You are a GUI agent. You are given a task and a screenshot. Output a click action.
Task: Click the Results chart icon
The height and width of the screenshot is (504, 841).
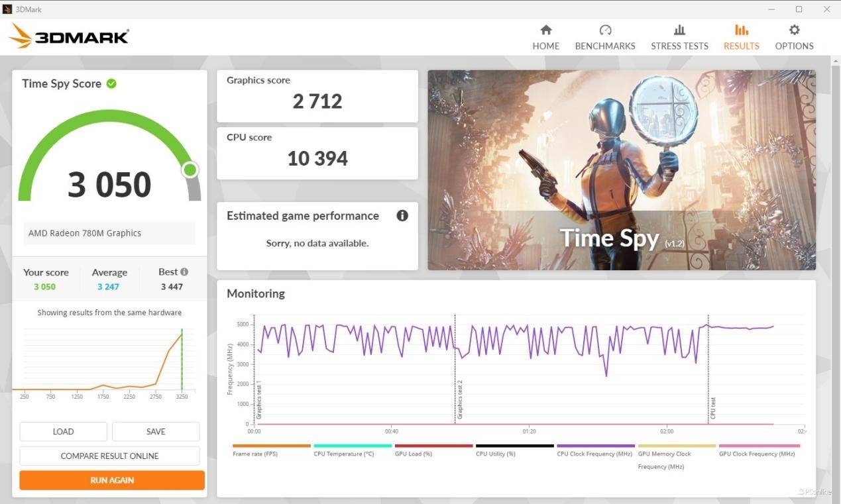[741, 30]
